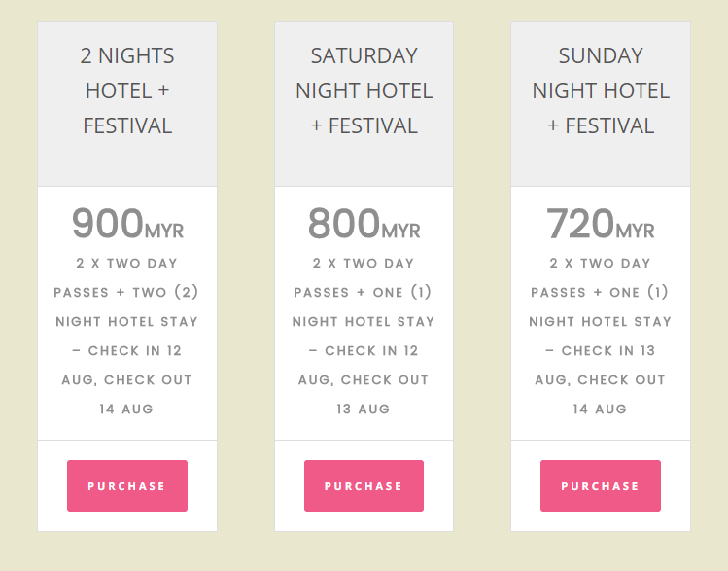Click the MYR label beside 800
This screenshot has width=728, height=571.
coord(400,232)
